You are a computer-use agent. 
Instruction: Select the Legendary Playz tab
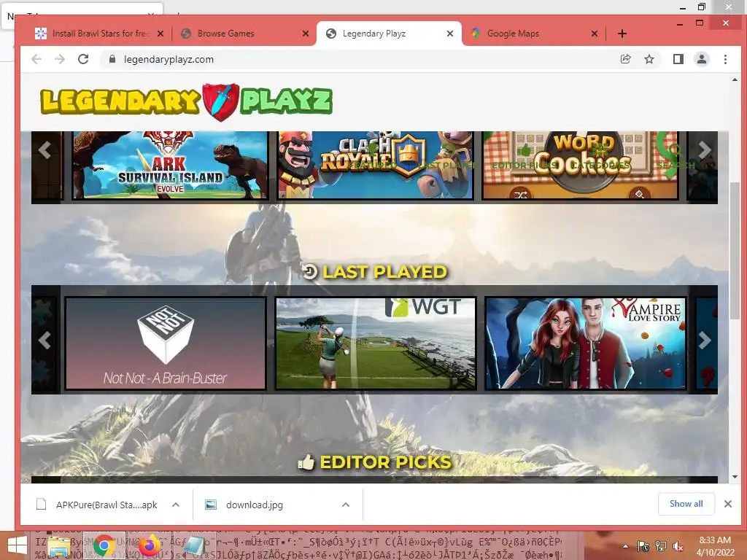tap(389, 34)
